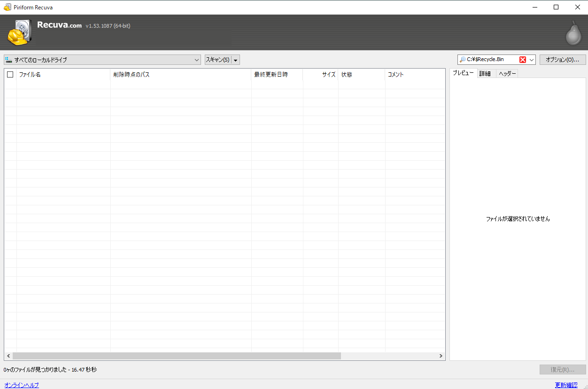
Task: Select the プレビュー tab
Action: pyautogui.click(x=463, y=73)
